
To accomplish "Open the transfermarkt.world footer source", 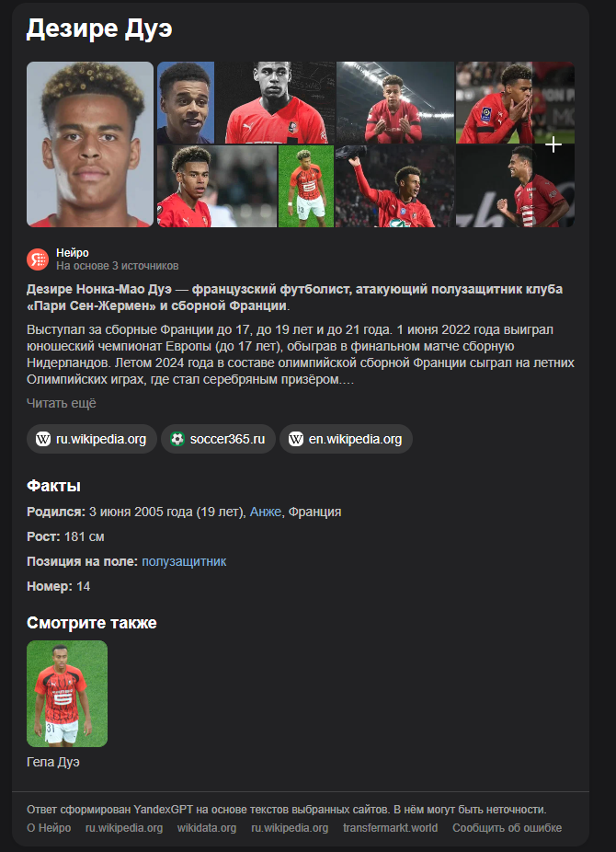I will [x=390, y=828].
